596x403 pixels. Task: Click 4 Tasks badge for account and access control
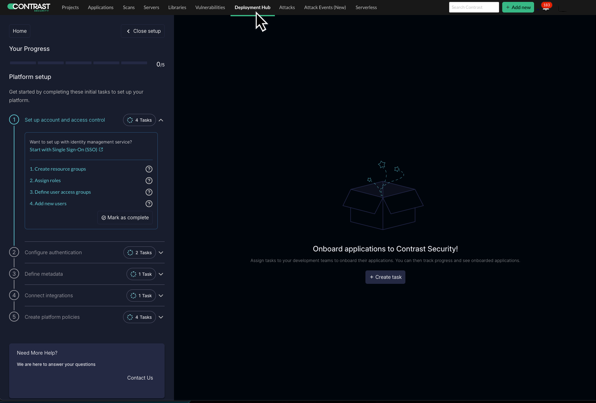tap(139, 120)
